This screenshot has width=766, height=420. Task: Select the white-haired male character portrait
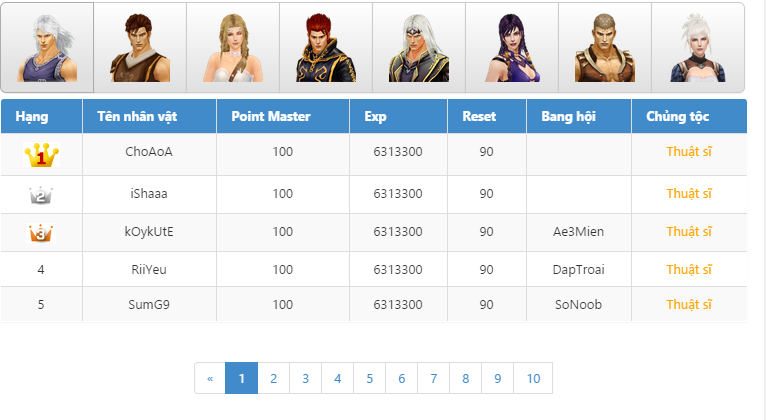(47, 48)
